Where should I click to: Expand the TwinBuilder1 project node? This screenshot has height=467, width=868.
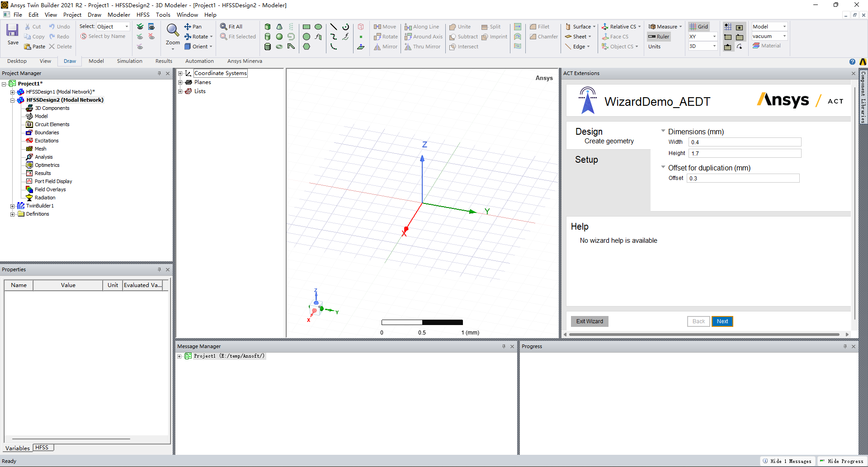click(13, 206)
